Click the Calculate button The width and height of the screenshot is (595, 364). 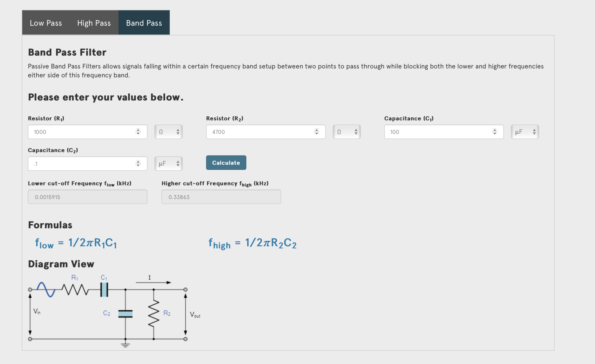pyautogui.click(x=226, y=163)
